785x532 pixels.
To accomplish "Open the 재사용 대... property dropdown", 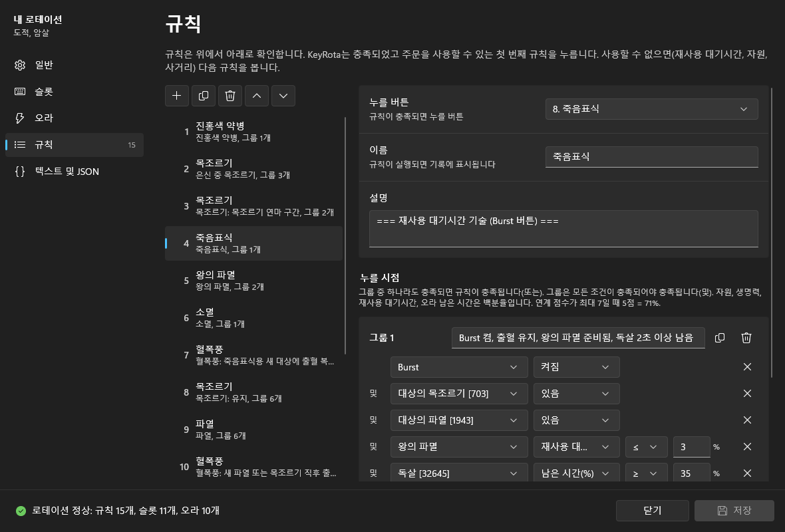I will (x=576, y=446).
